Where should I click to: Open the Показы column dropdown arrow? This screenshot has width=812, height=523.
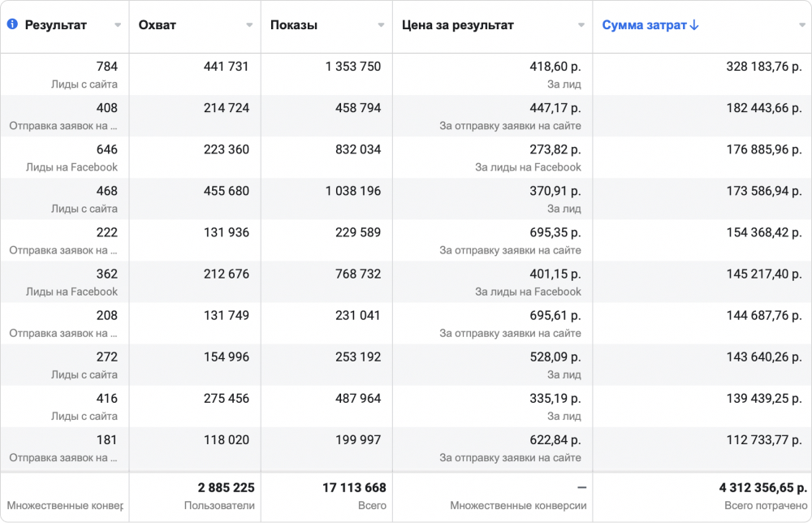(x=381, y=25)
